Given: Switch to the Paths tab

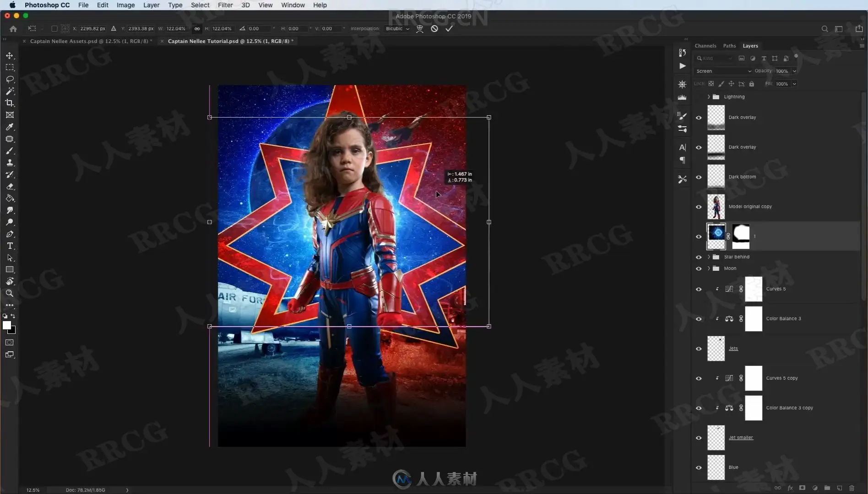Looking at the screenshot, I should [x=730, y=46].
